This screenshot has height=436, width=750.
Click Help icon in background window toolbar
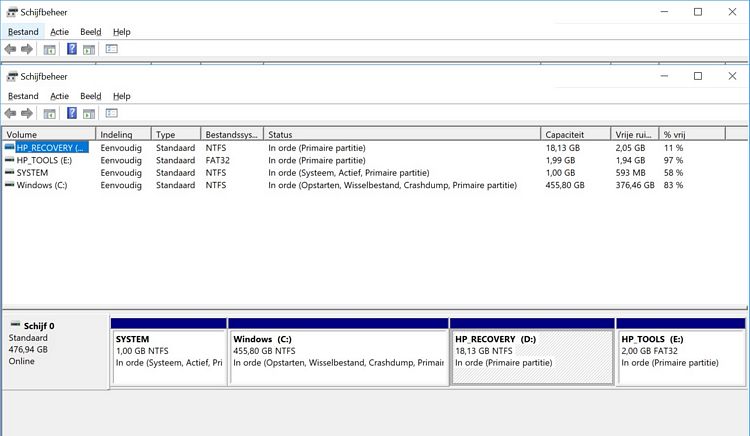(72, 49)
